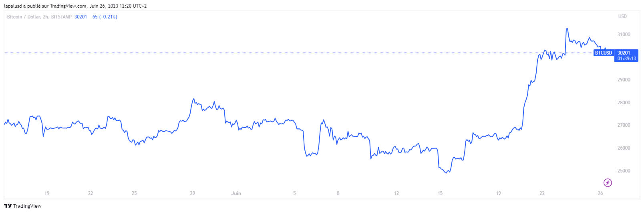The width and height of the screenshot is (644, 213).
Task: Click the purple lightning bolt icon
Action: pos(608,183)
